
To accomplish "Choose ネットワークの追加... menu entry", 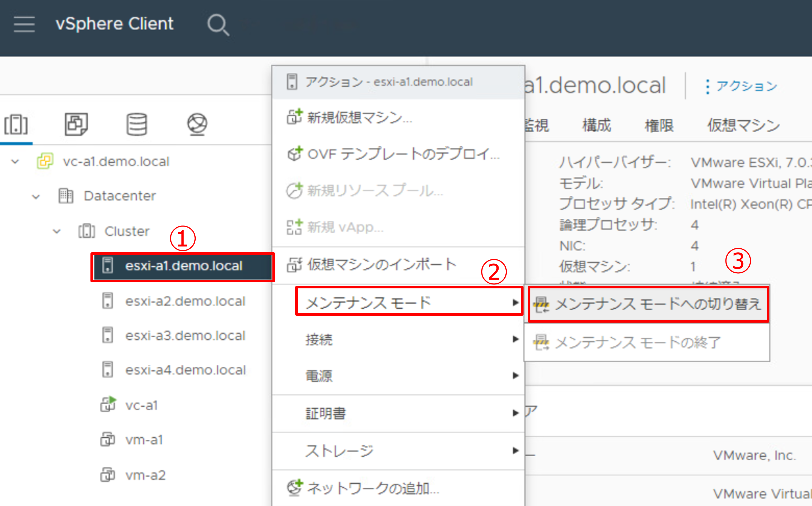I will tap(398, 488).
